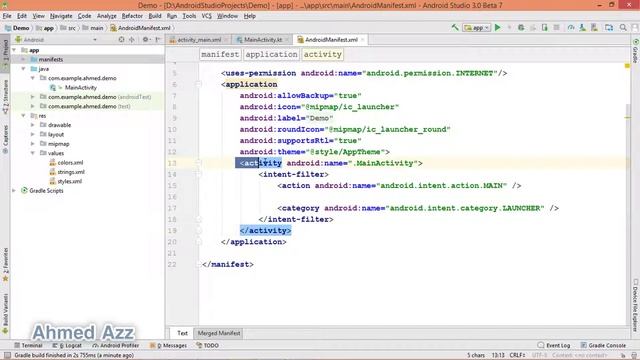Click Scroll from Source target icon

click(x=121, y=40)
